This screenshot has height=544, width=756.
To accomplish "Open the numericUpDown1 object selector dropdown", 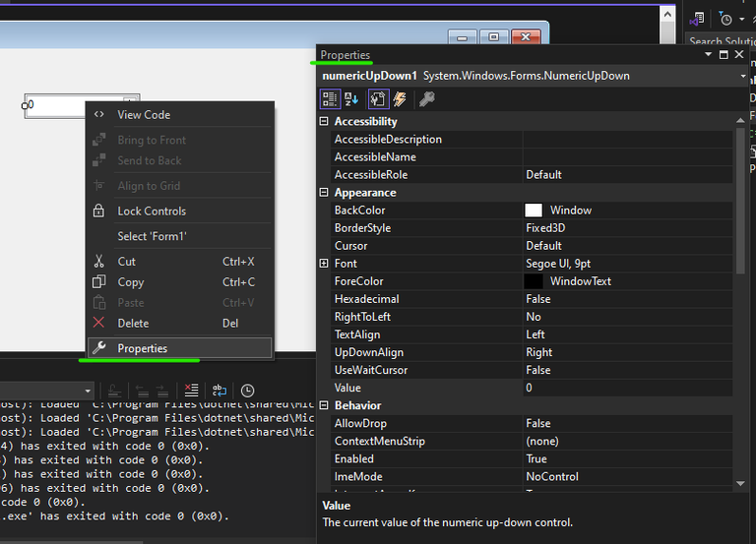I will 742,76.
